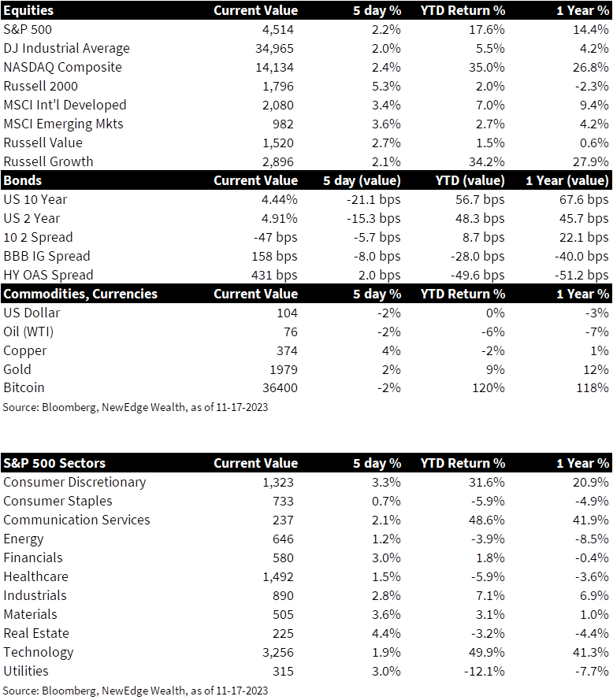
Task: Select Bitcoin current value 36400
Action: pos(280,387)
